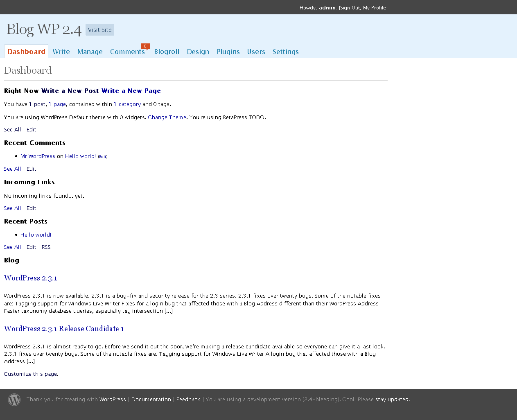Open the '1 category' link
Viewport: 517px width, 420px height.
pos(127,104)
